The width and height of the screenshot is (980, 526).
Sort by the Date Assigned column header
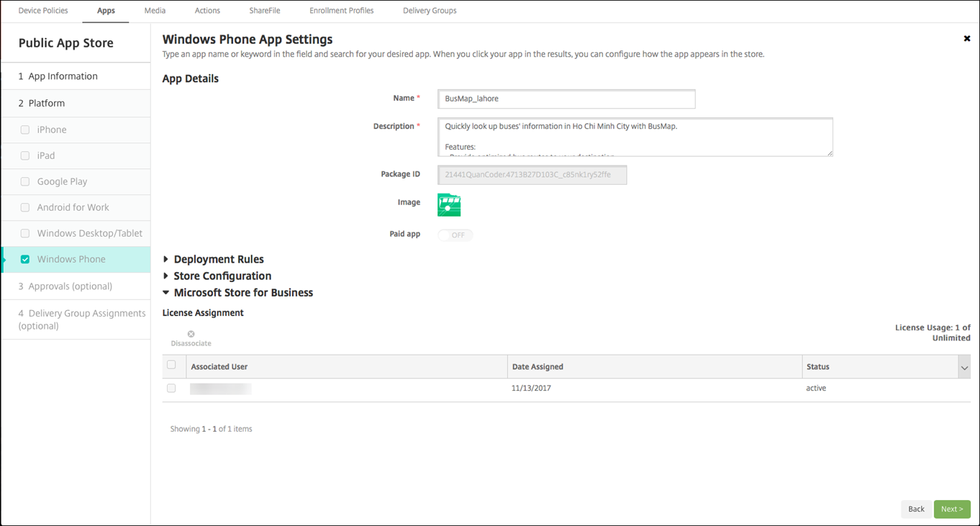537,367
